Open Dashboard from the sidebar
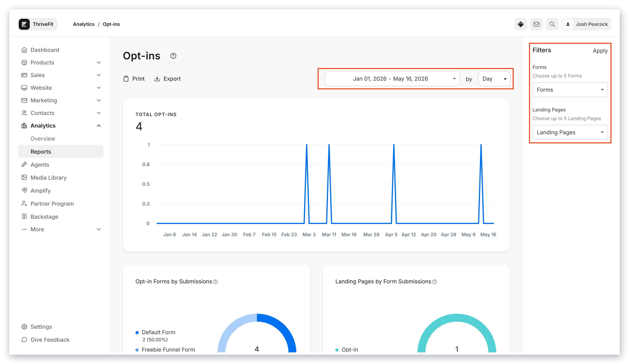The height and width of the screenshot is (364, 629). tap(45, 50)
